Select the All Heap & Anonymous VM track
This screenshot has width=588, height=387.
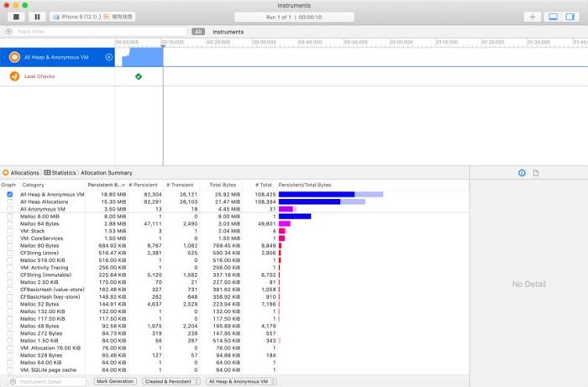[x=57, y=57]
